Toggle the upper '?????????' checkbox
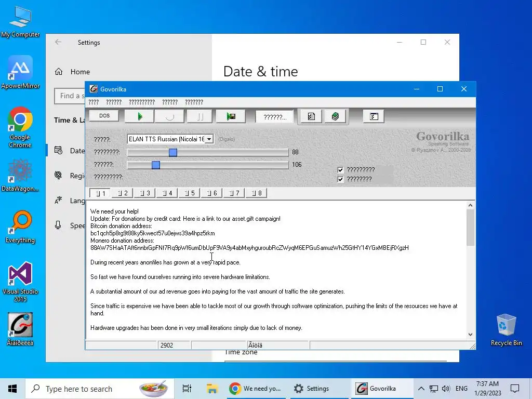 [340, 170]
